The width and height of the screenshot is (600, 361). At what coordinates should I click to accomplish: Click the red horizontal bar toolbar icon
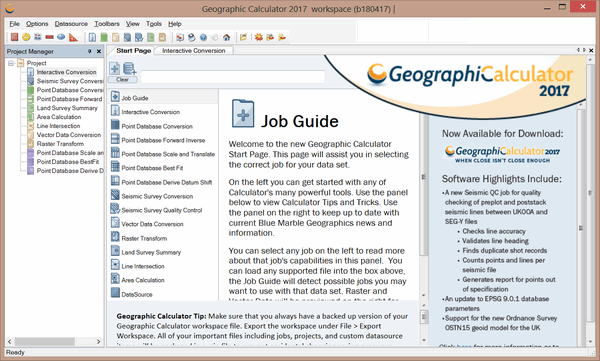49,37
